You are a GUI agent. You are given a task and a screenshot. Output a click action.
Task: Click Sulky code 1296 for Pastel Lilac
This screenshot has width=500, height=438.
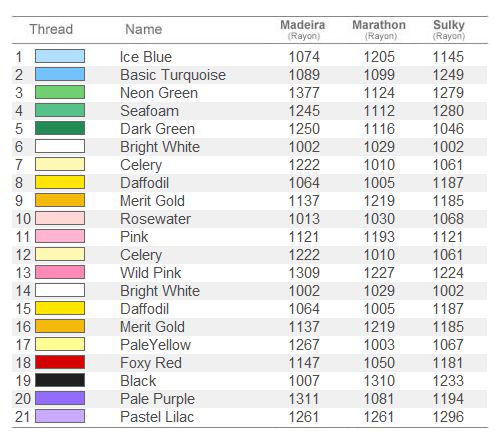[448, 417]
